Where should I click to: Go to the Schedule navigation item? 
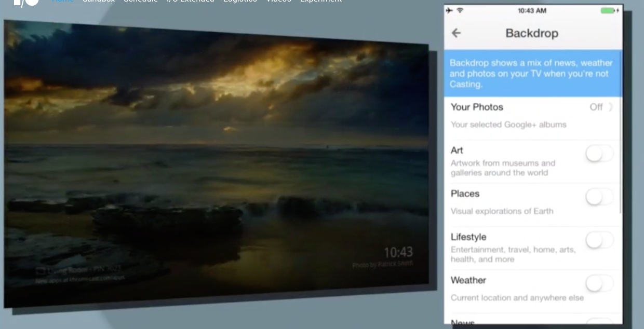[x=140, y=1]
